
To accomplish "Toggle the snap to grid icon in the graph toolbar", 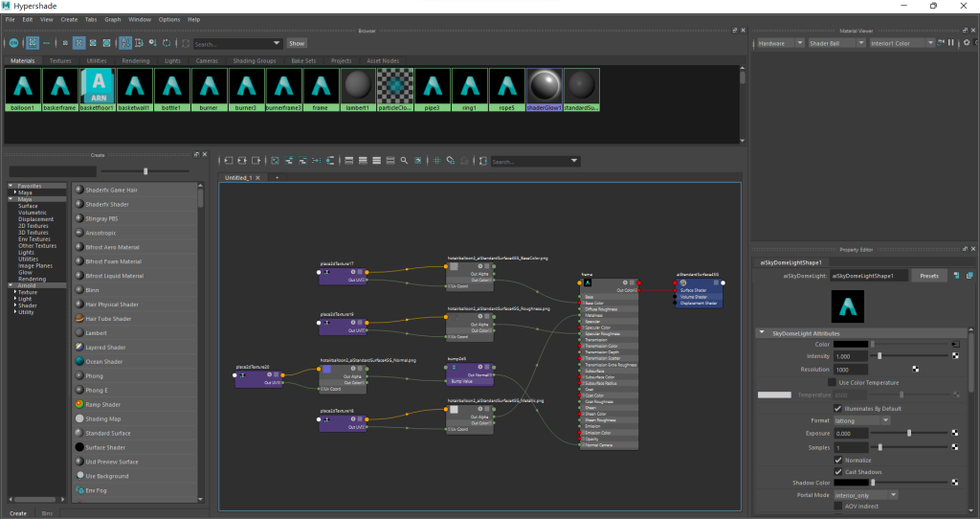I will point(450,161).
